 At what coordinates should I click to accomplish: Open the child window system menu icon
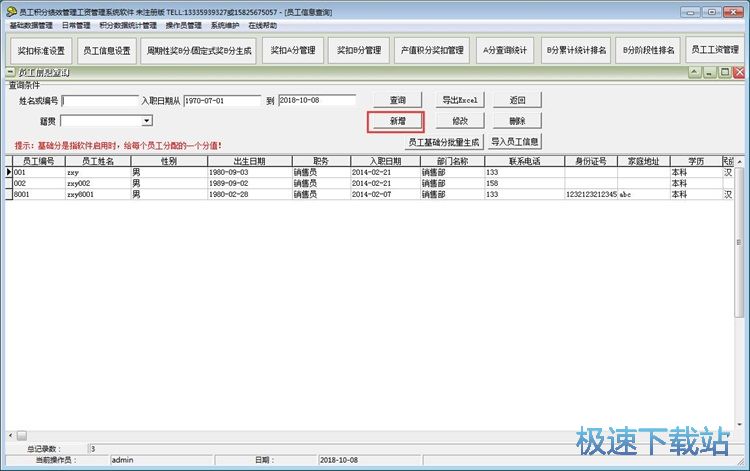click(x=11, y=73)
